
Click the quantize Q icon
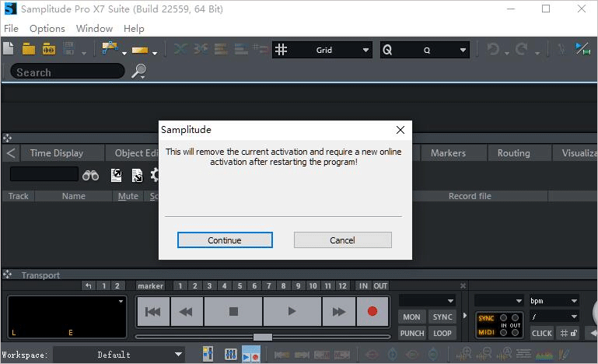[387, 50]
